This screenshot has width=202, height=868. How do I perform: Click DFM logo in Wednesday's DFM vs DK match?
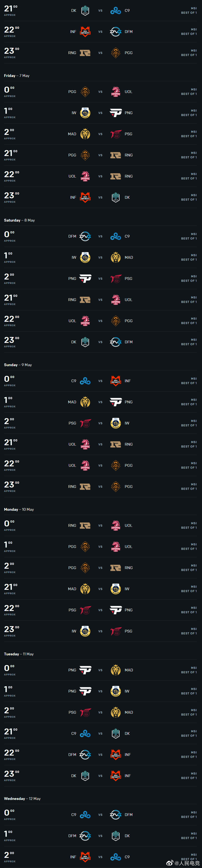tap(85, 836)
